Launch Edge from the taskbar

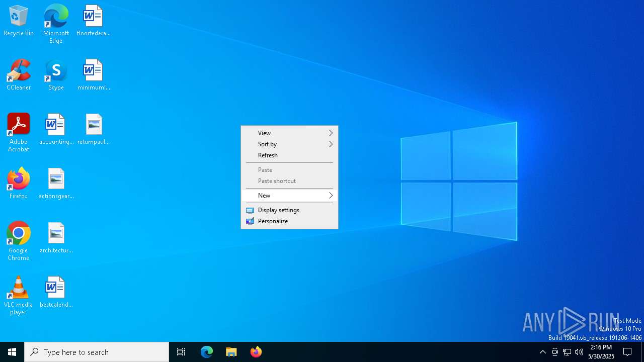207,352
